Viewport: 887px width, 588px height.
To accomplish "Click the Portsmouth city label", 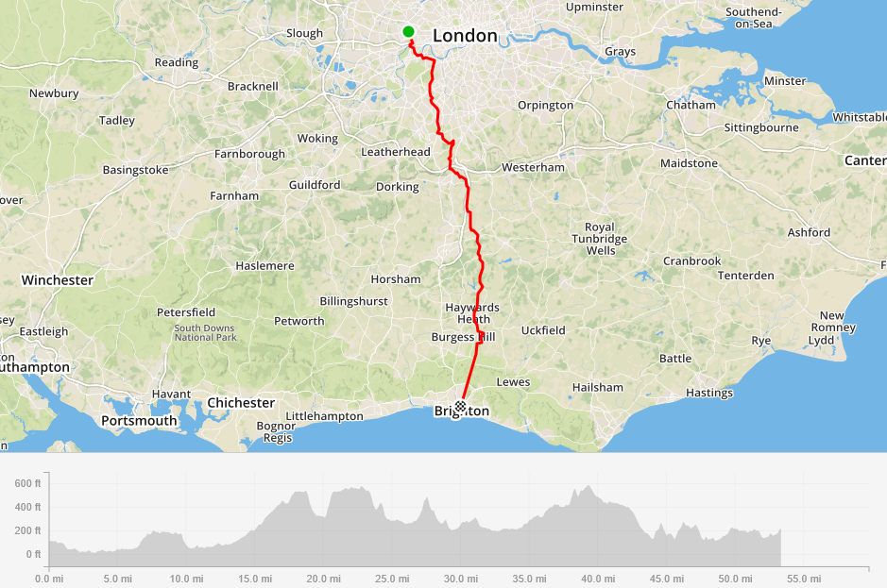I will pos(139,421).
